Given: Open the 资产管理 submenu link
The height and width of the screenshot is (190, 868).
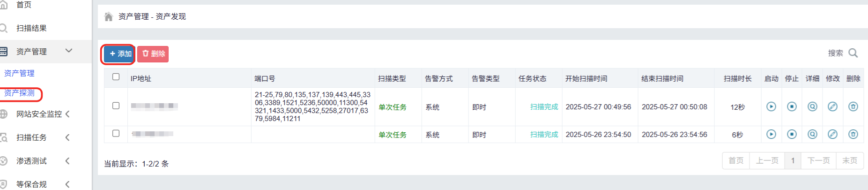Looking at the screenshot, I should click(x=19, y=73).
